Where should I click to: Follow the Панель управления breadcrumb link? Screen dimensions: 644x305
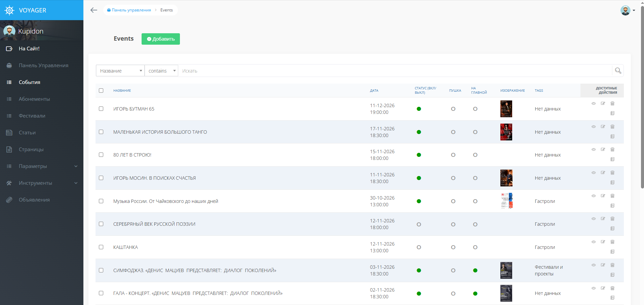[129, 10]
